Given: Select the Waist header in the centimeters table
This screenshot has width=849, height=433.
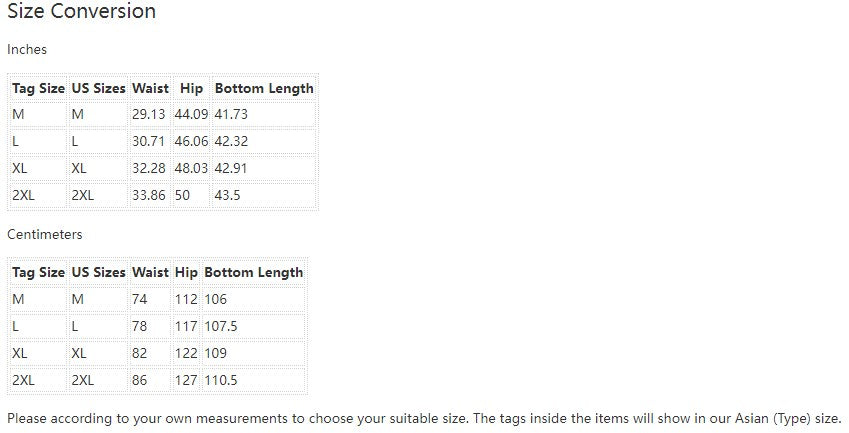Looking at the screenshot, I should click(150, 272).
